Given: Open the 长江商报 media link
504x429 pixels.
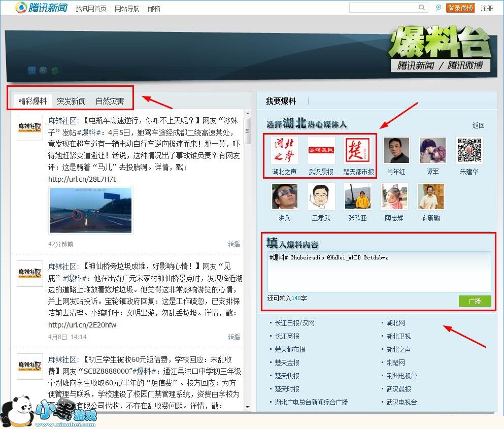Looking at the screenshot, I should click(287, 336).
